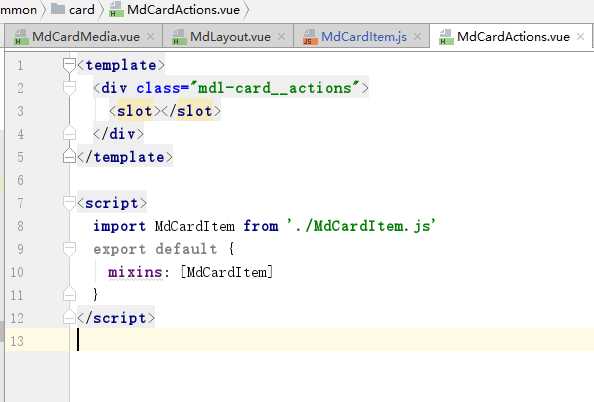594x402 pixels.
Task: Click the opening template tag text
Action: point(121,65)
